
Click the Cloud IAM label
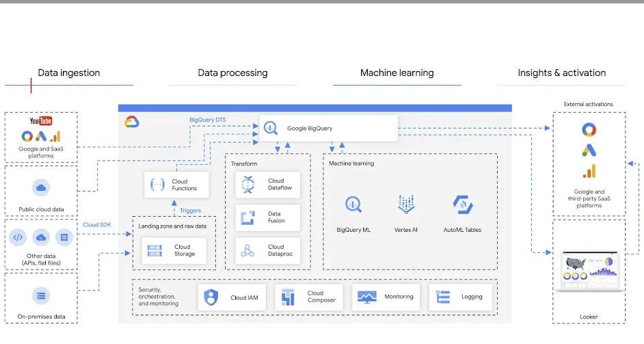coord(244,297)
